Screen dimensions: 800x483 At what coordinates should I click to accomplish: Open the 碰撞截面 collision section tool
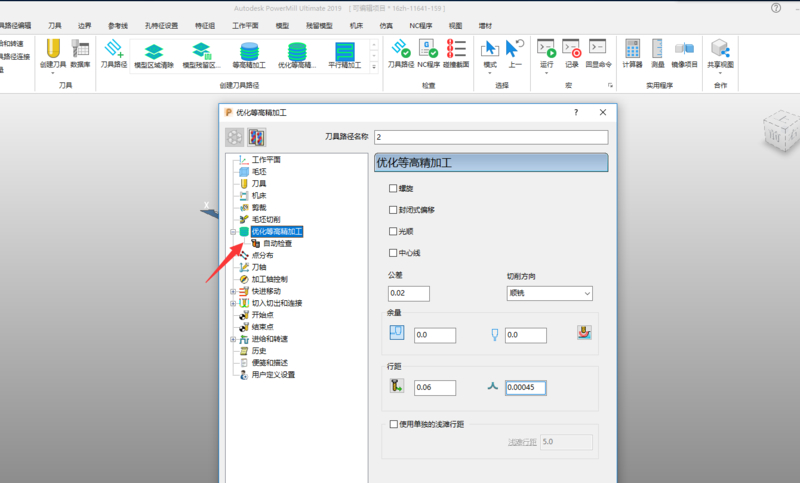456,49
